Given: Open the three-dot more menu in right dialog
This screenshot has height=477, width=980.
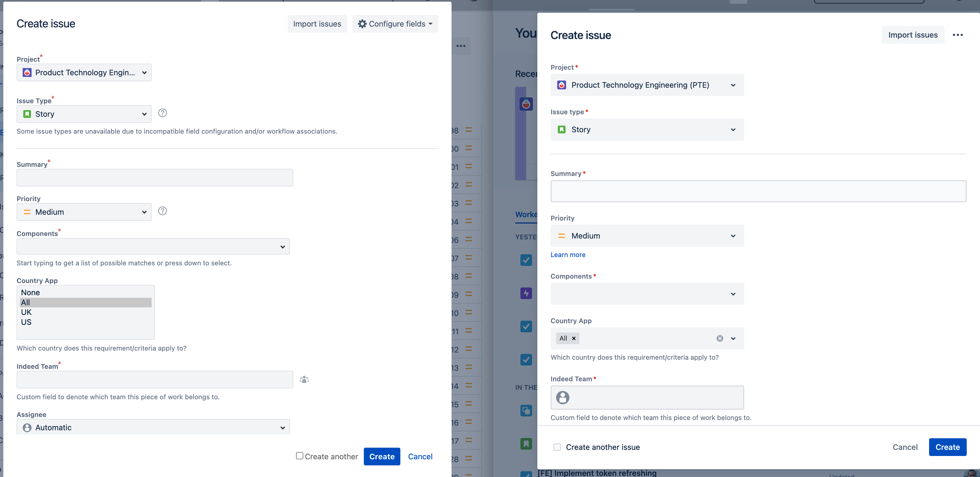Looking at the screenshot, I should click(958, 35).
